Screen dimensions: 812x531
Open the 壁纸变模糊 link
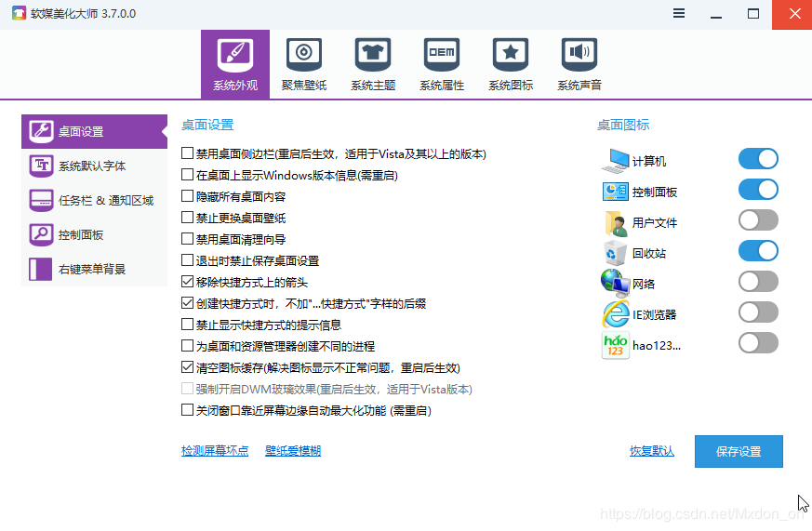click(x=293, y=451)
